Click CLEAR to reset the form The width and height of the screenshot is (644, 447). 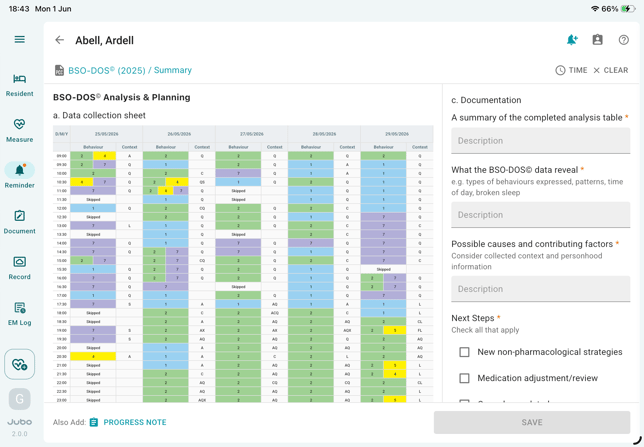tap(611, 70)
